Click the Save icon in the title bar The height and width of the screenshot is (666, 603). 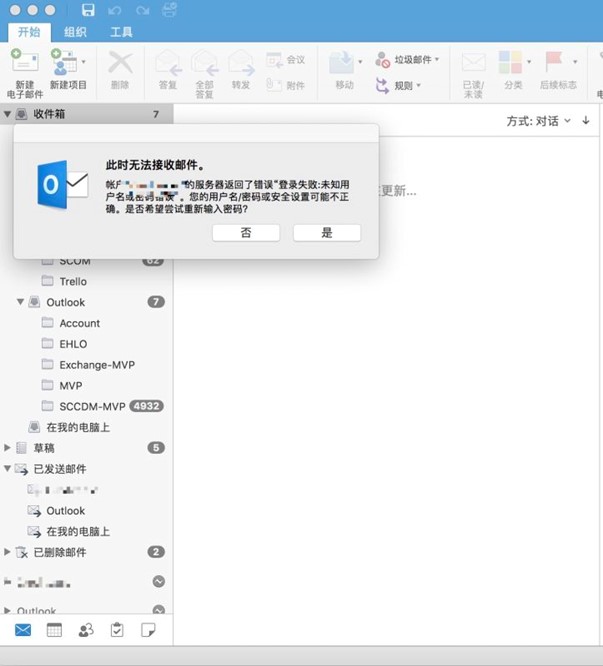click(x=88, y=10)
